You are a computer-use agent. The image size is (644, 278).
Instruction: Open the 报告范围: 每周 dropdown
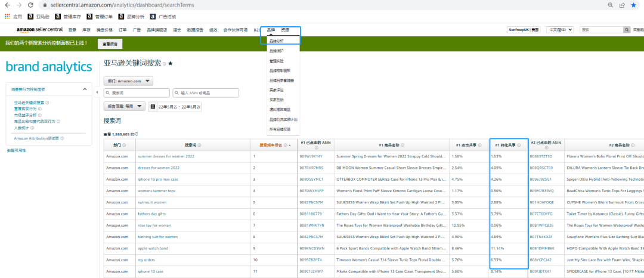click(x=125, y=106)
